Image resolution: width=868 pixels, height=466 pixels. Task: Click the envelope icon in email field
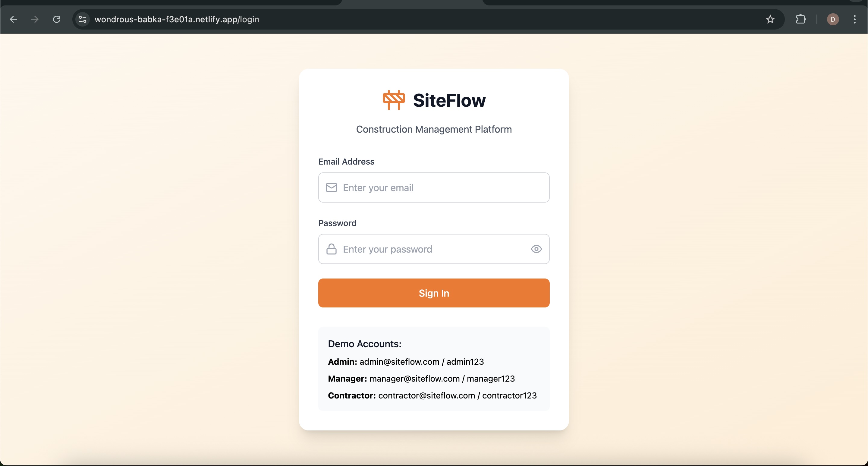click(x=331, y=188)
